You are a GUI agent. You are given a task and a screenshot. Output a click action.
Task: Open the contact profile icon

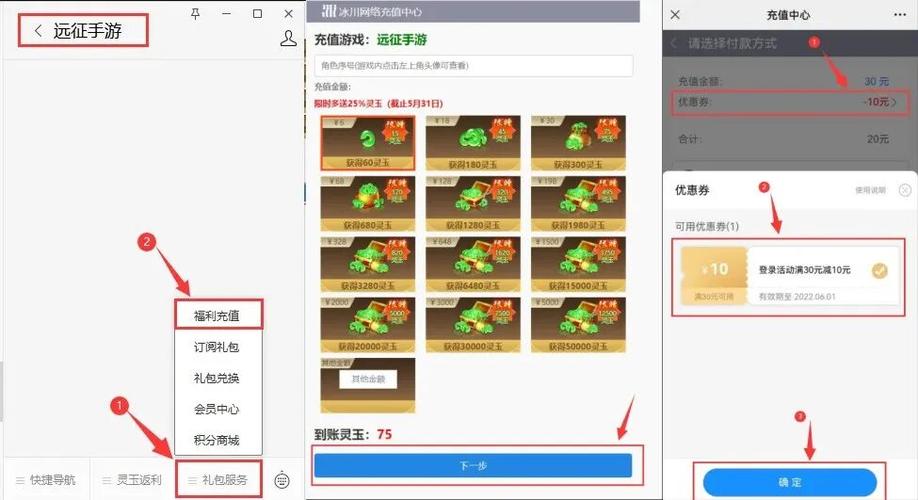(288, 39)
